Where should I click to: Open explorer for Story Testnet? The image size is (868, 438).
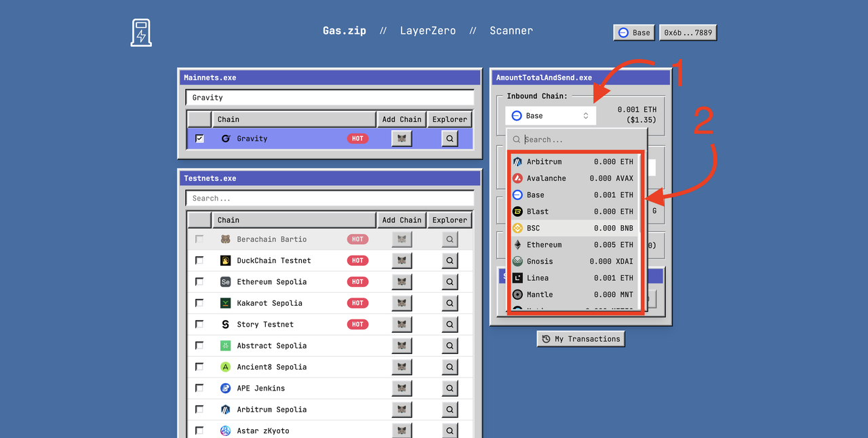(450, 324)
